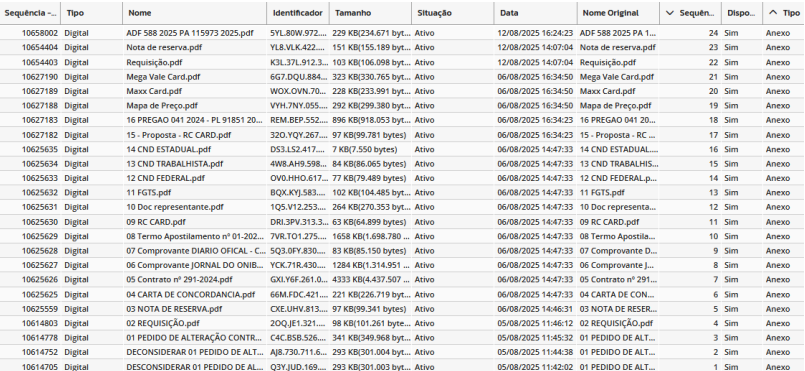The image size is (805, 371).
Task: Select Requisição.pdf in Nome column
Action: pos(154,62)
